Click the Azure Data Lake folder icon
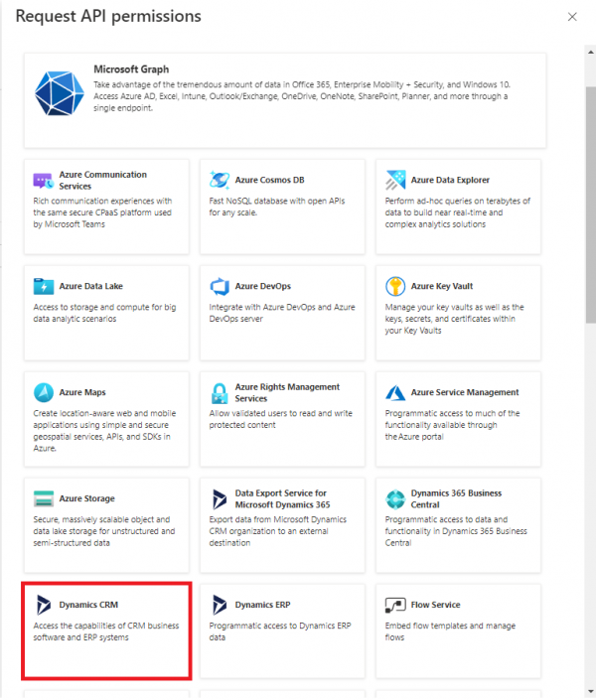Screen dimensions: 596x700 [44, 286]
